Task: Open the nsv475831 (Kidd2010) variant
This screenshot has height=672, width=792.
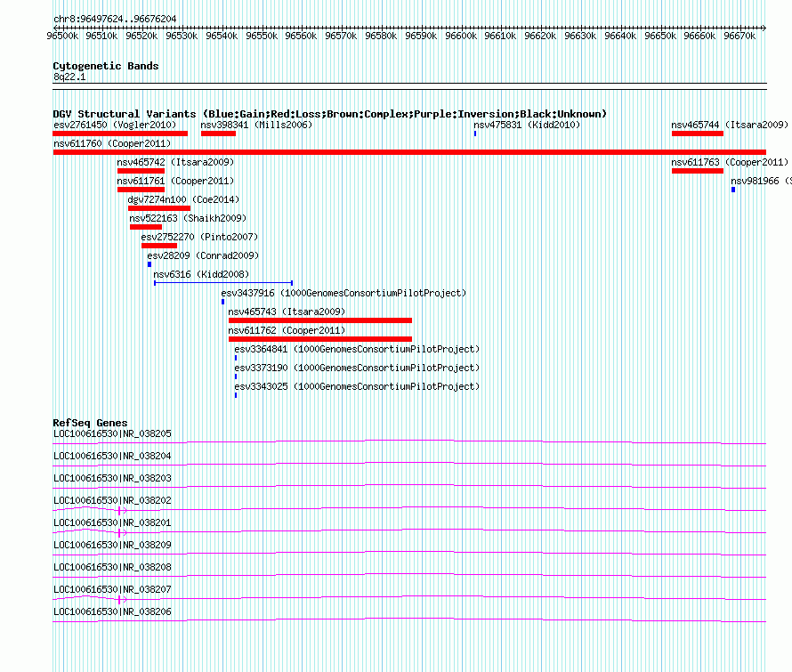Action: tap(527, 125)
